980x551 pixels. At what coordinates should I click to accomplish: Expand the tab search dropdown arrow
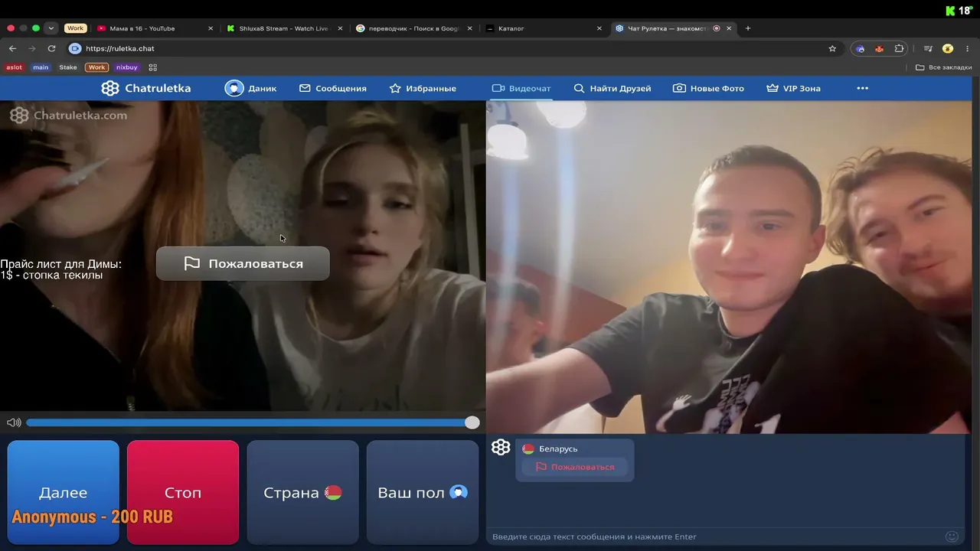tap(51, 28)
